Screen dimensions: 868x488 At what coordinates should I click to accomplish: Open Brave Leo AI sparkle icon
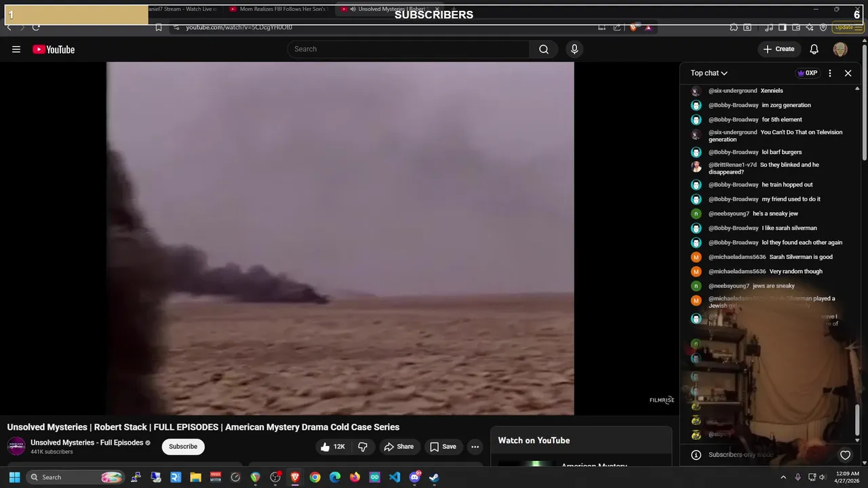point(810,28)
